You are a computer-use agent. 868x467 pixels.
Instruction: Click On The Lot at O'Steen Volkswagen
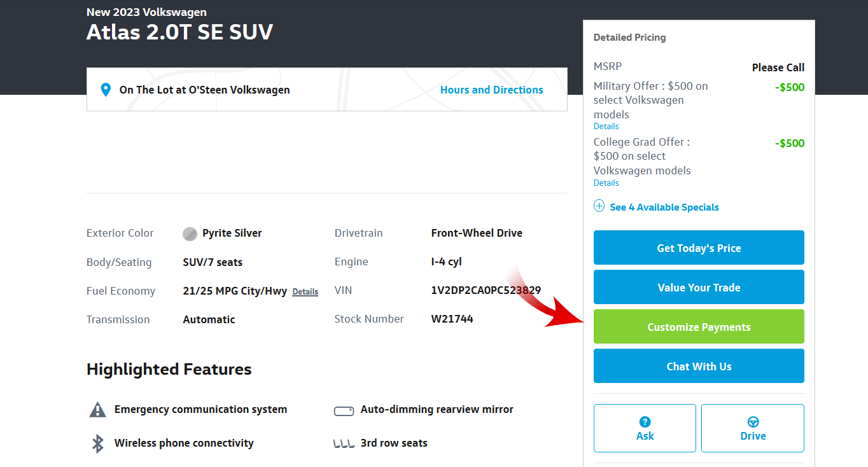204,90
